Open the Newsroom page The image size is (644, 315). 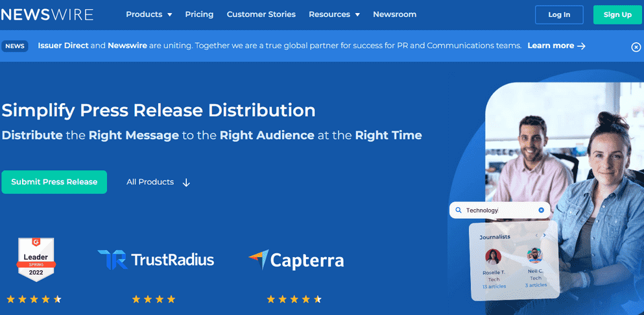coord(395,14)
